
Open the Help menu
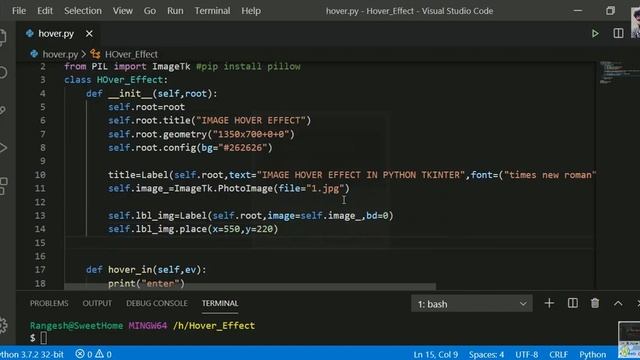[x=251, y=11]
